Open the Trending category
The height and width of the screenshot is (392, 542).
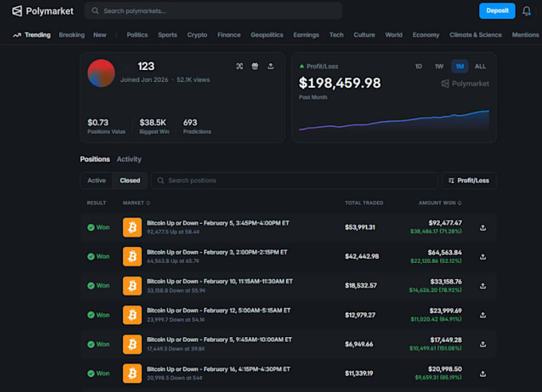pyautogui.click(x=32, y=35)
